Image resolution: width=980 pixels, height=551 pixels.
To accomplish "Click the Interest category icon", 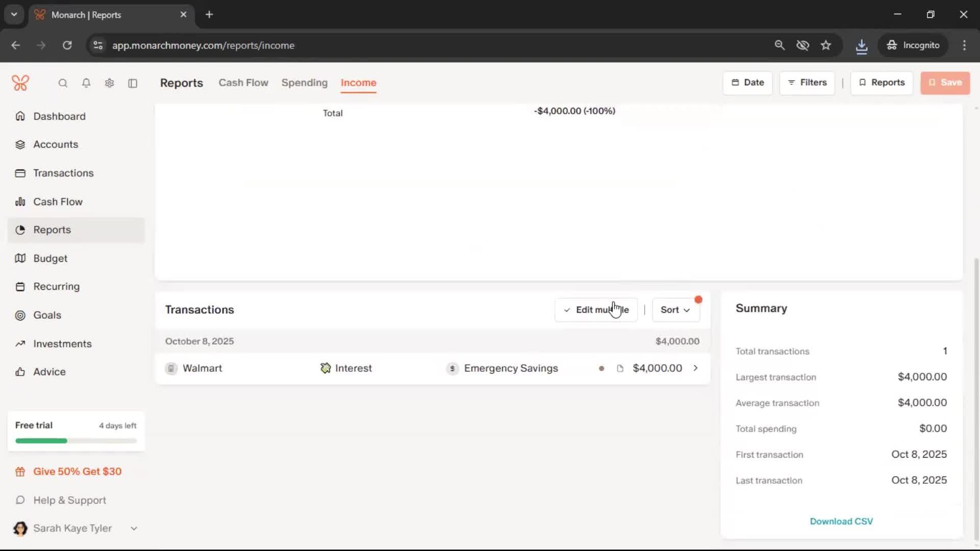I will (325, 368).
